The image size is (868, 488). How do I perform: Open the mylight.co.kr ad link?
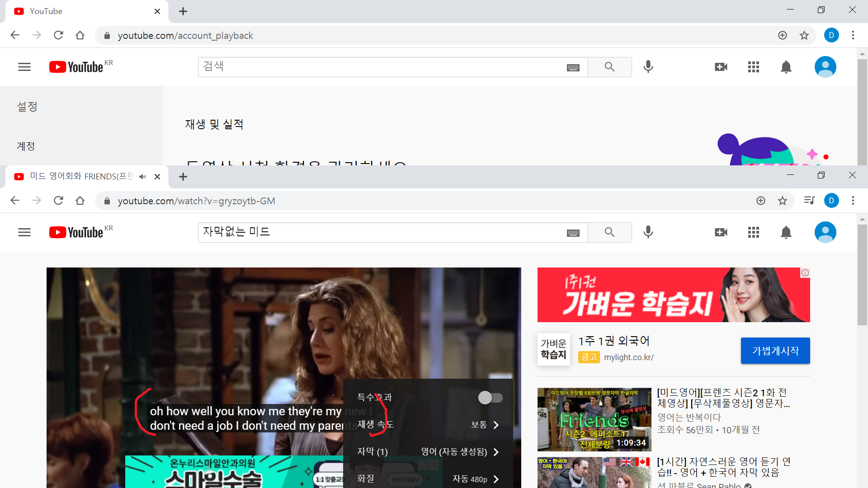pyautogui.click(x=628, y=357)
